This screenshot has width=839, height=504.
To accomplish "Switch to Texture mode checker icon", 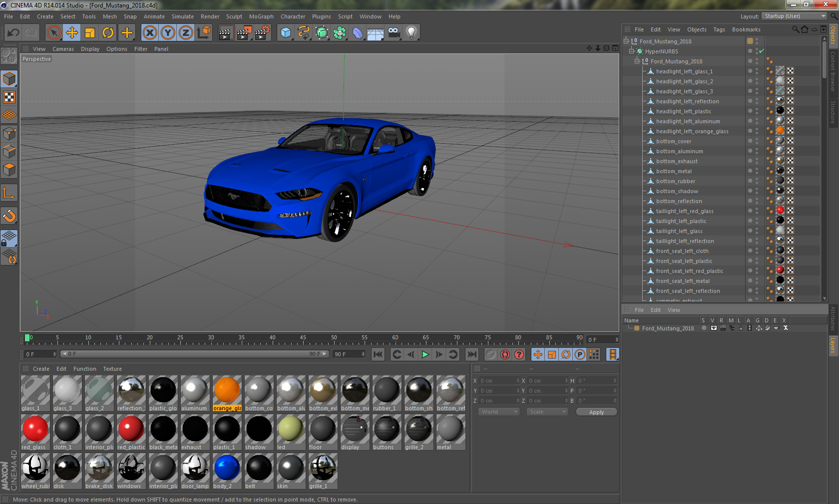I will tap(9, 97).
